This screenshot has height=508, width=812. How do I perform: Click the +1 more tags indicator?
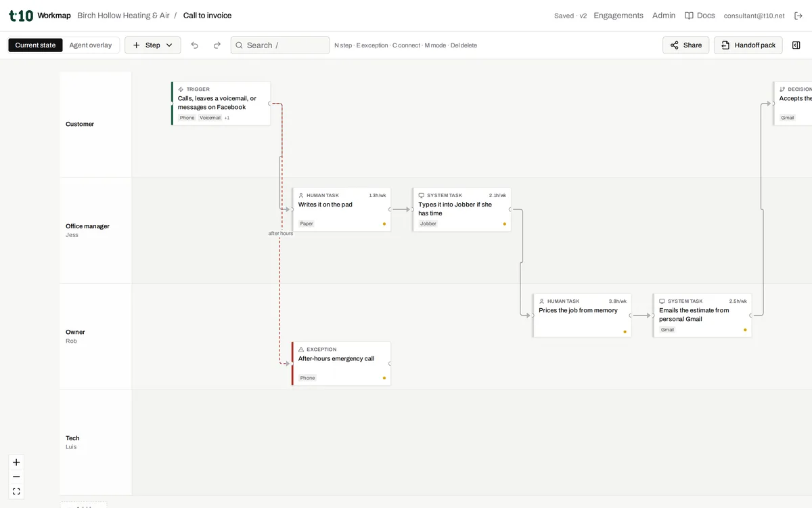click(227, 118)
